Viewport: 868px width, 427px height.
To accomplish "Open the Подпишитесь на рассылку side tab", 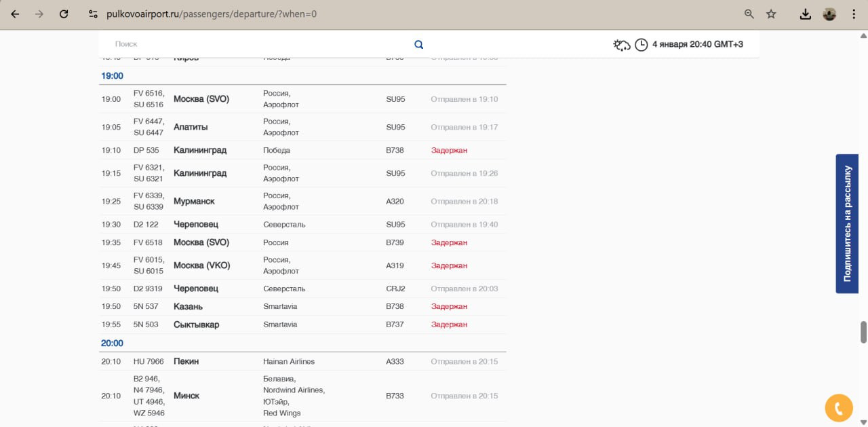I will point(847,224).
